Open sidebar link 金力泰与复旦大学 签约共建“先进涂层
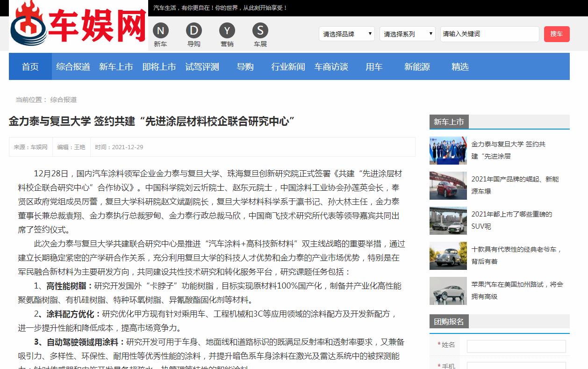The image size is (588, 369). (509, 150)
